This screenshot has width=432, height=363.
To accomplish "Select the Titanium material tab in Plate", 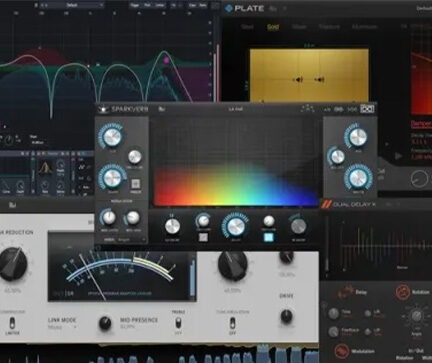I will tap(329, 27).
